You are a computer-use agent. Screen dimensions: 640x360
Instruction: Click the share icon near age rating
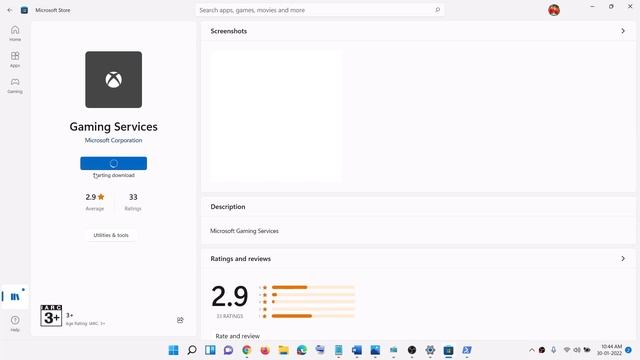pyautogui.click(x=180, y=320)
